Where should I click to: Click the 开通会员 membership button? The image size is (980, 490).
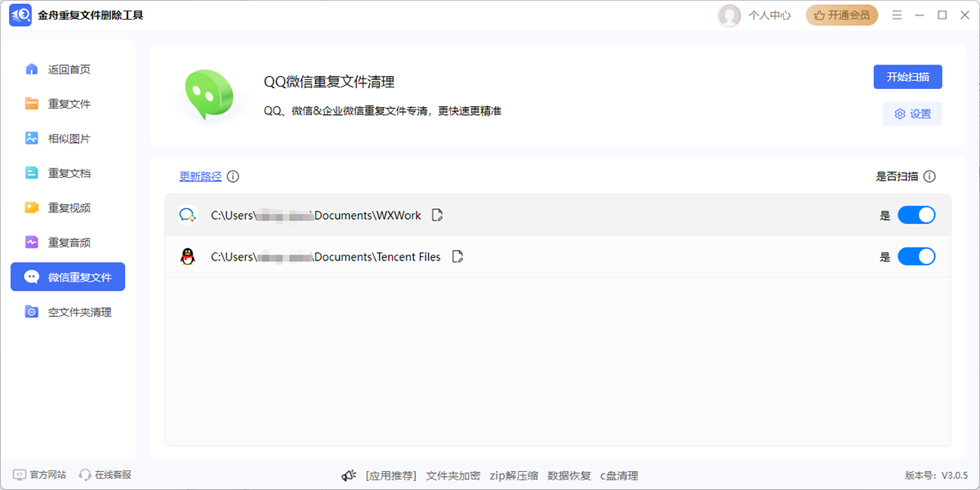(x=842, y=15)
